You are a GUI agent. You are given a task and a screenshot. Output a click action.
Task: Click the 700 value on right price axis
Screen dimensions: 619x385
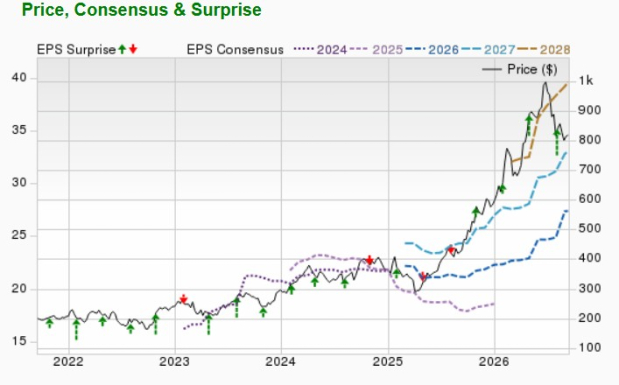click(x=590, y=170)
